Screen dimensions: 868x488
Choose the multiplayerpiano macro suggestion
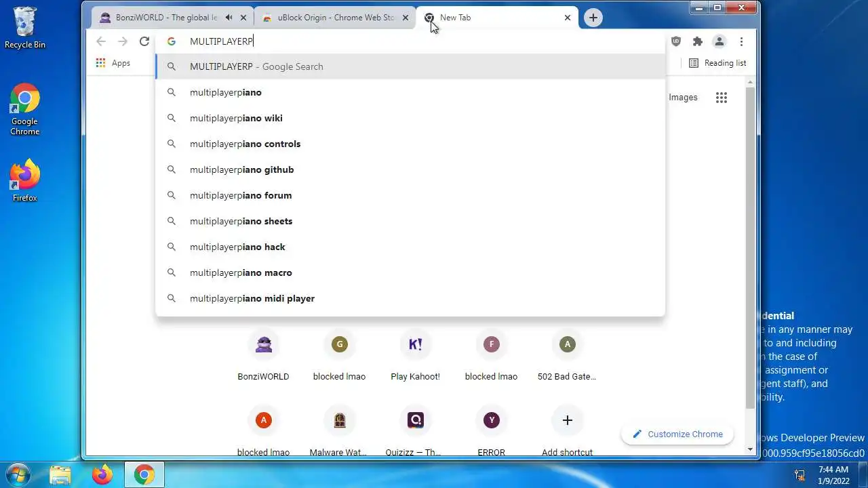click(410, 272)
